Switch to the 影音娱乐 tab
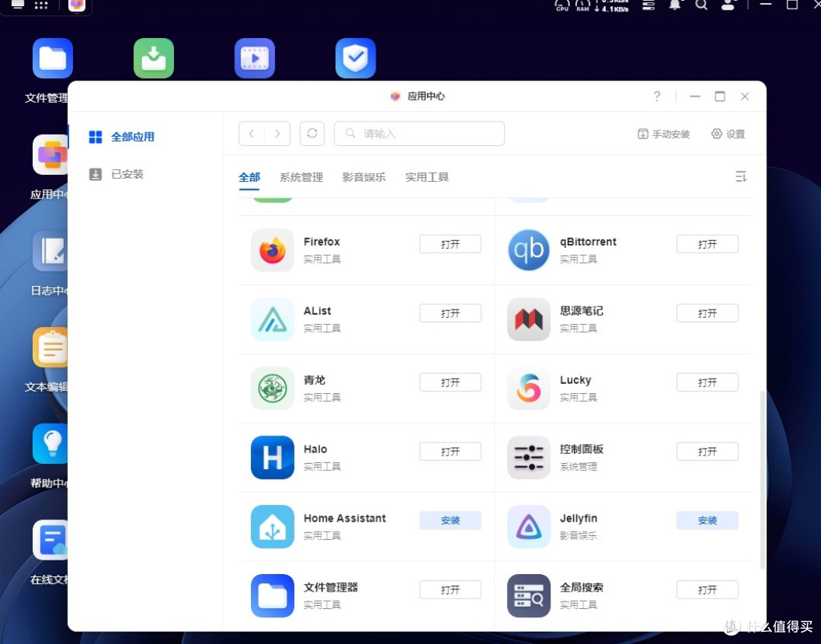Image resolution: width=821 pixels, height=644 pixels. point(364,177)
